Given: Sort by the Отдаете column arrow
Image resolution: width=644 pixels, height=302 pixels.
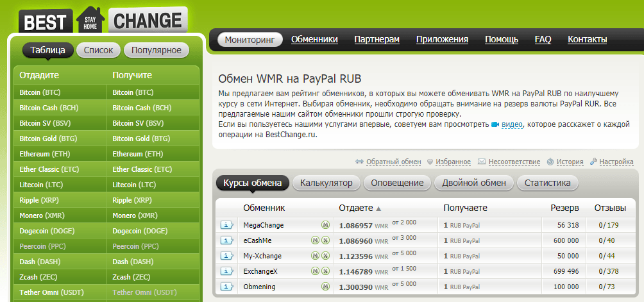Looking at the screenshot, I should coord(378,208).
